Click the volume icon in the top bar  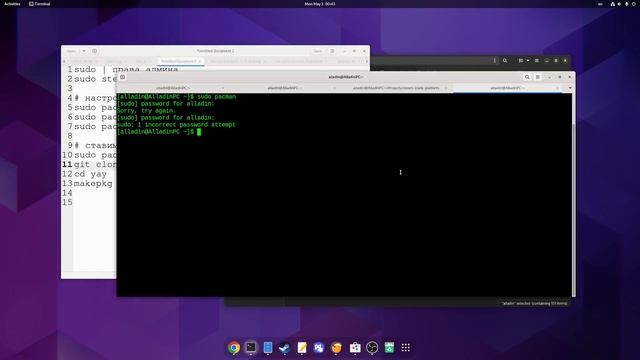pos(619,4)
